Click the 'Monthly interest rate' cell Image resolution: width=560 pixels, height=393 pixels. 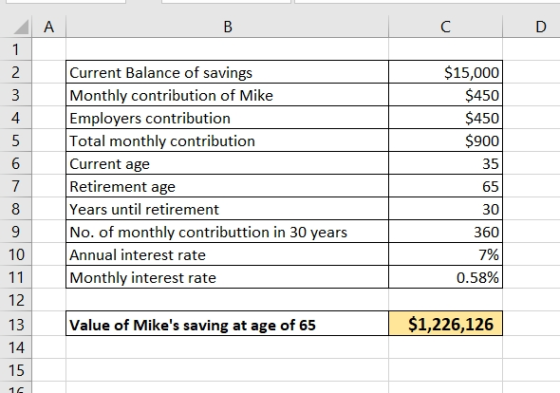[x=227, y=277]
